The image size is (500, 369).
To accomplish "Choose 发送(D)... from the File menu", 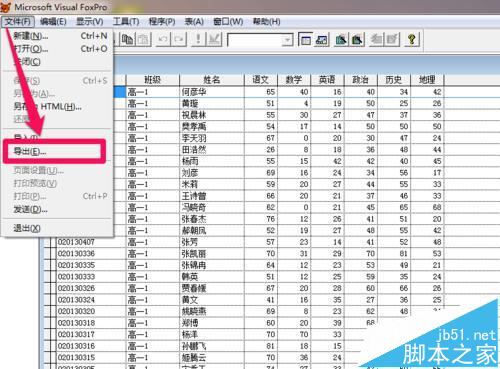I will [x=57, y=209].
